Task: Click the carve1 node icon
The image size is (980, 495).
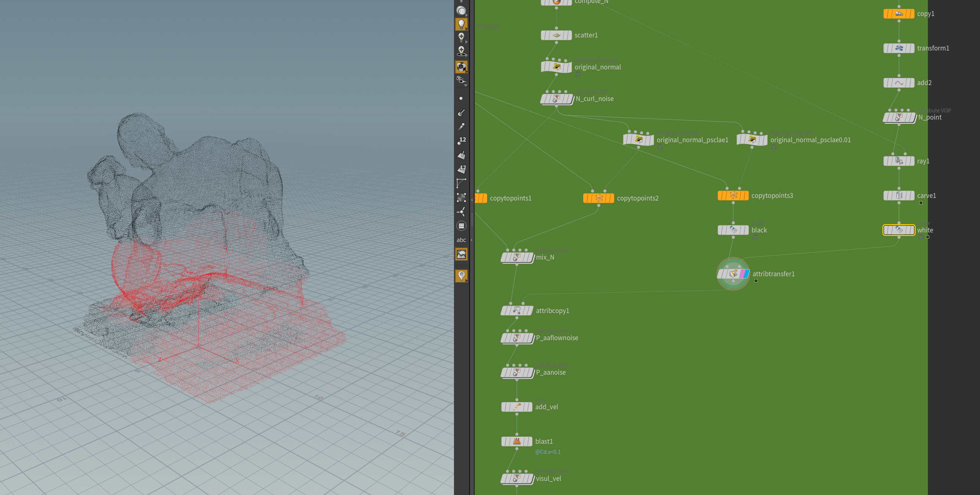Action: pos(899,195)
